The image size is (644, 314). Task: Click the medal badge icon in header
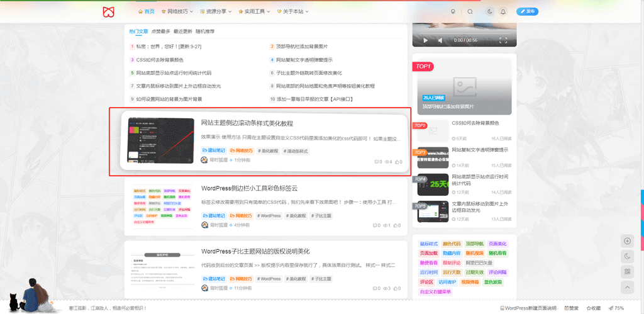(x=453, y=11)
